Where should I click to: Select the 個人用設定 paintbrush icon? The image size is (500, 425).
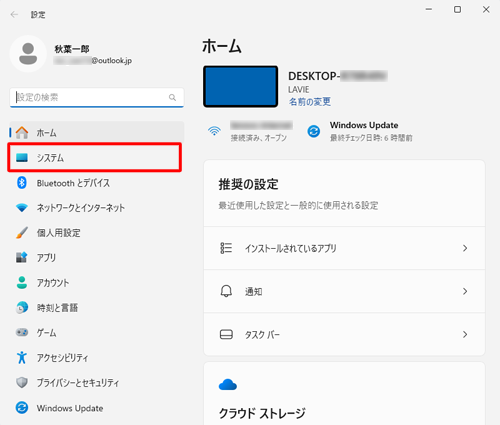point(22,233)
